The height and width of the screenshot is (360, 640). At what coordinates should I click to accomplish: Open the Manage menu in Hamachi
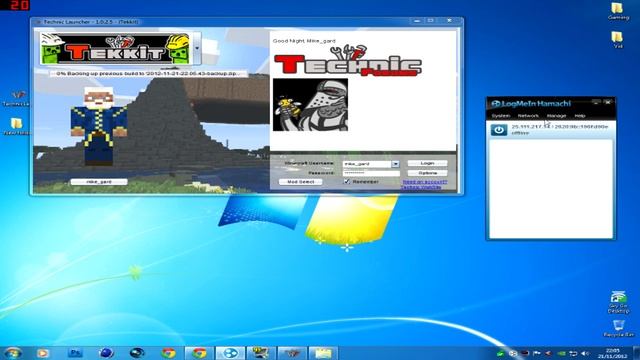click(x=556, y=116)
